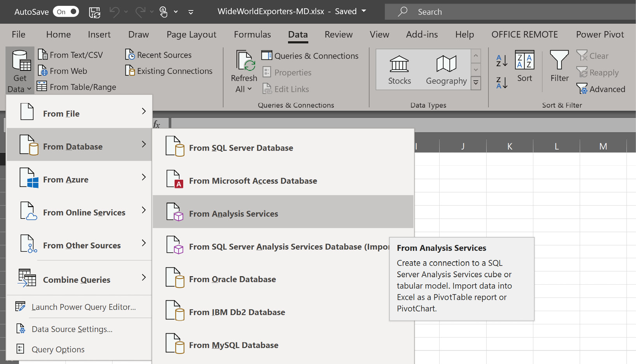Expand the Data Types gallery More arrow

(x=476, y=83)
